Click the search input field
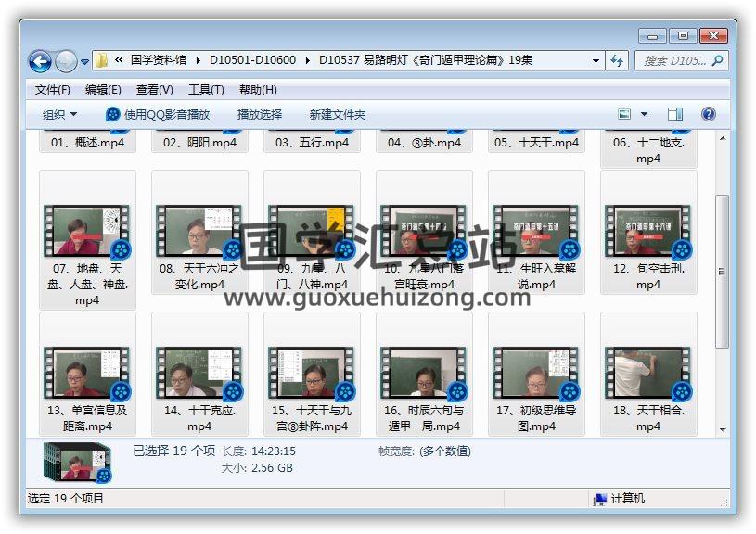Image resolution: width=756 pixels, height=534 pixels. coord(673,61)
